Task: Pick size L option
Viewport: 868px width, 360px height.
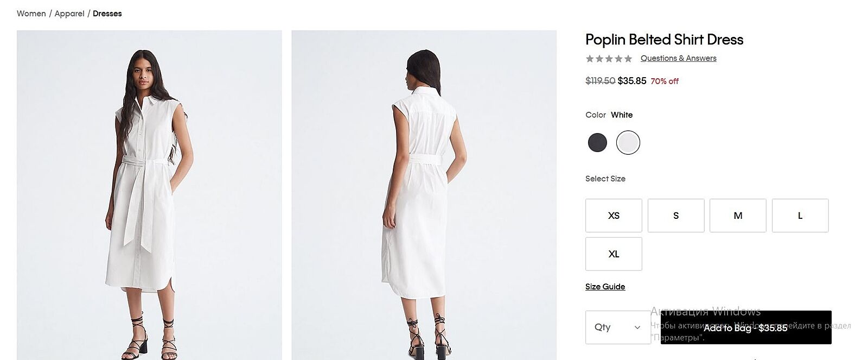Action: coord(800,216)
